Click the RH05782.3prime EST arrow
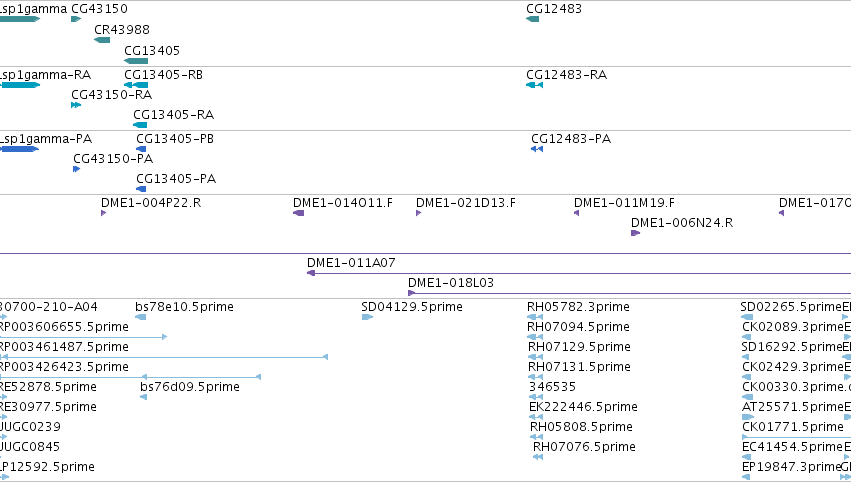Screen dimensions: 851x482 pos(535,317)
